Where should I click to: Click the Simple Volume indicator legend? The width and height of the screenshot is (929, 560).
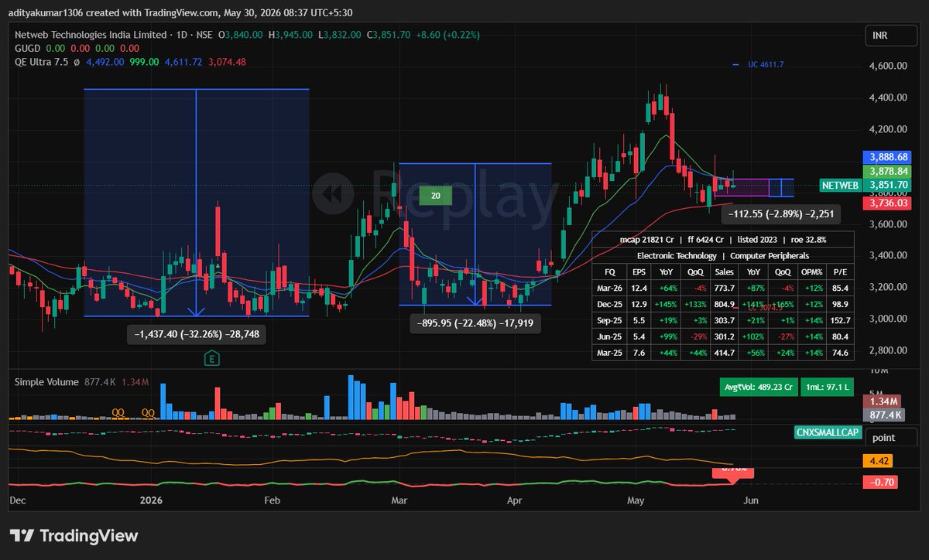tap(46, 382)
